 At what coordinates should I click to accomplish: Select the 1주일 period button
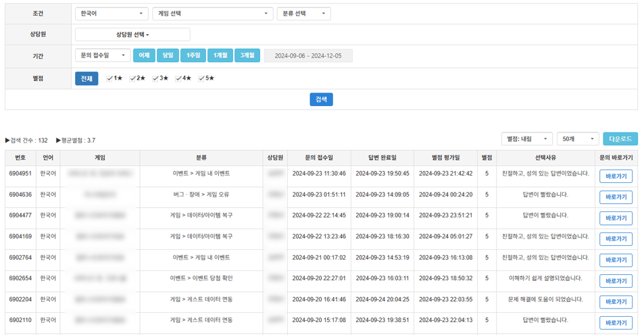[x=192, y=55]
